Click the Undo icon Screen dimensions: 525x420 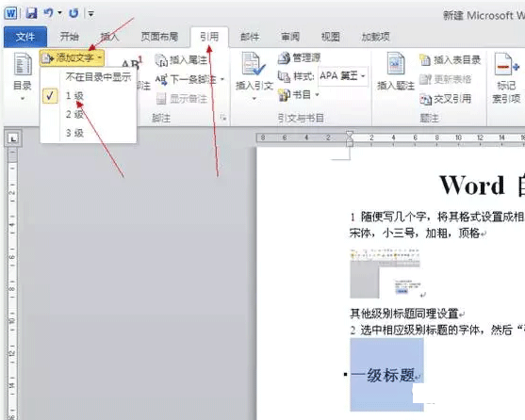coord(48,13)
